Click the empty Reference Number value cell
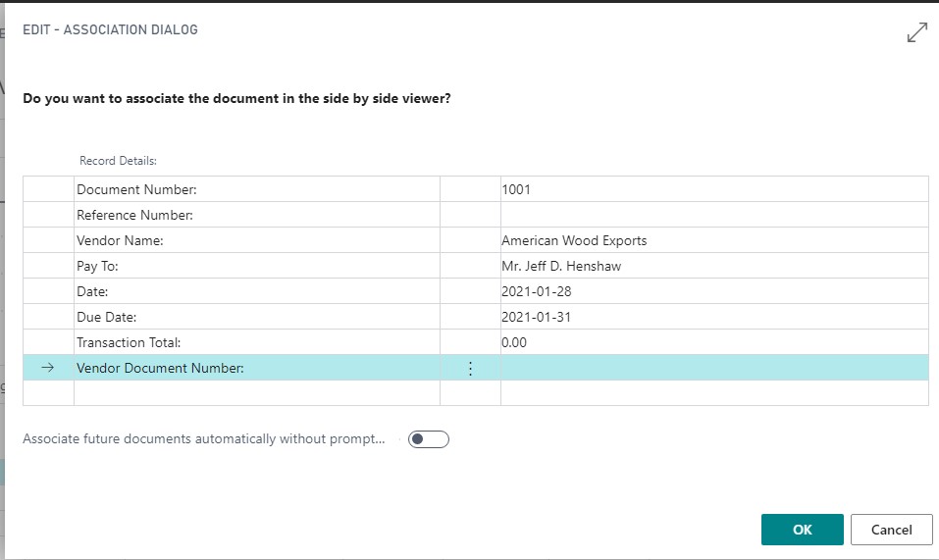 tap(713, 215)
